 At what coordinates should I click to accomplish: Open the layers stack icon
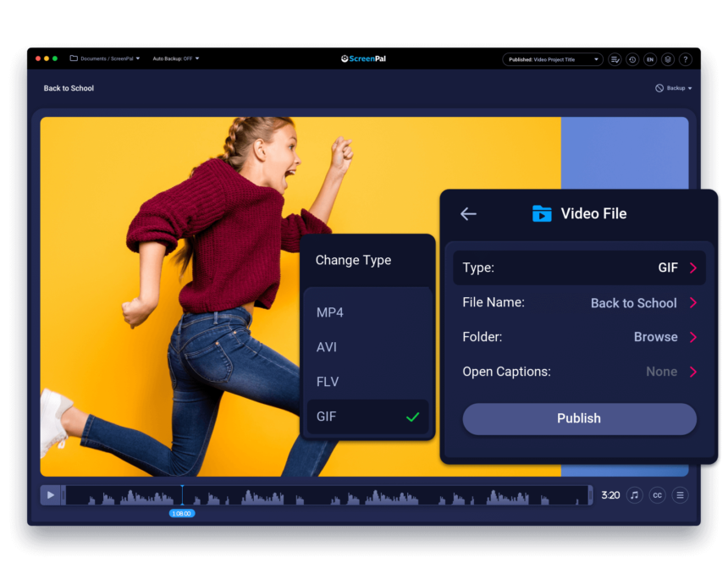click(x=668, y=59)
